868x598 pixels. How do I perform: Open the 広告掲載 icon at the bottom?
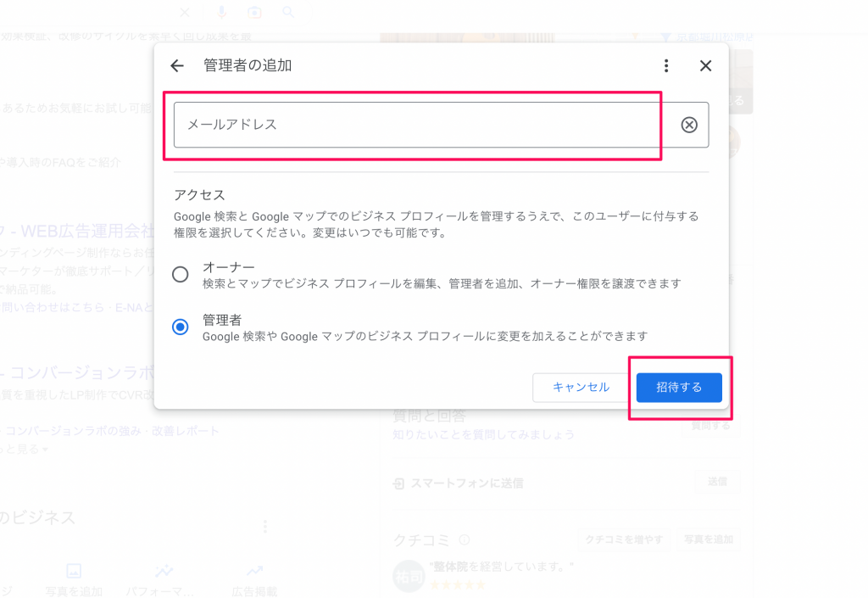click(x=254, y=572)
